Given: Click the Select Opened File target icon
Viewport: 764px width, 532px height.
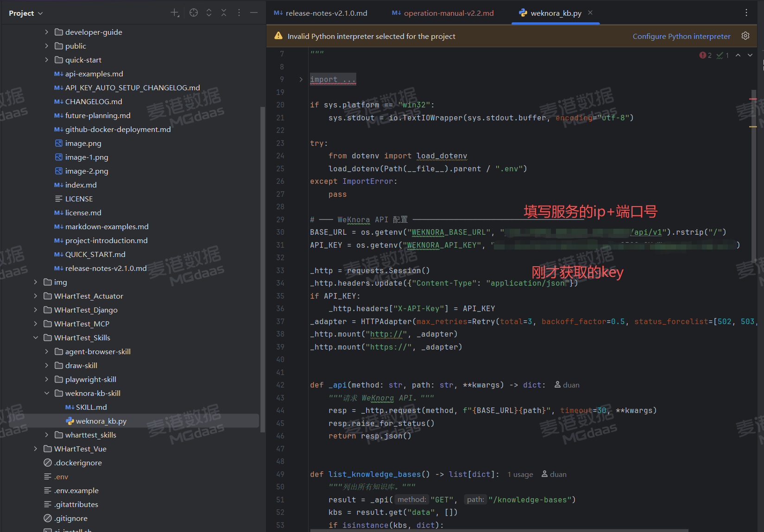Looking at the screenshot, I should (194, 13).
